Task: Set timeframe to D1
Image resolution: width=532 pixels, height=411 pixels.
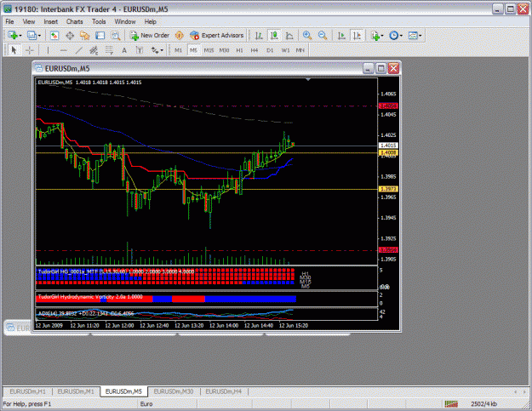Action: coord(270,50)
